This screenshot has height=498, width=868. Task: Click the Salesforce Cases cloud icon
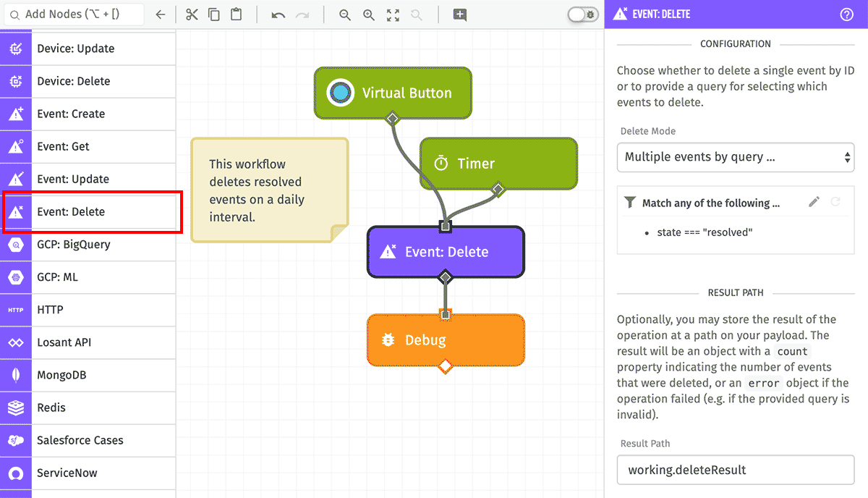(16, 440)
